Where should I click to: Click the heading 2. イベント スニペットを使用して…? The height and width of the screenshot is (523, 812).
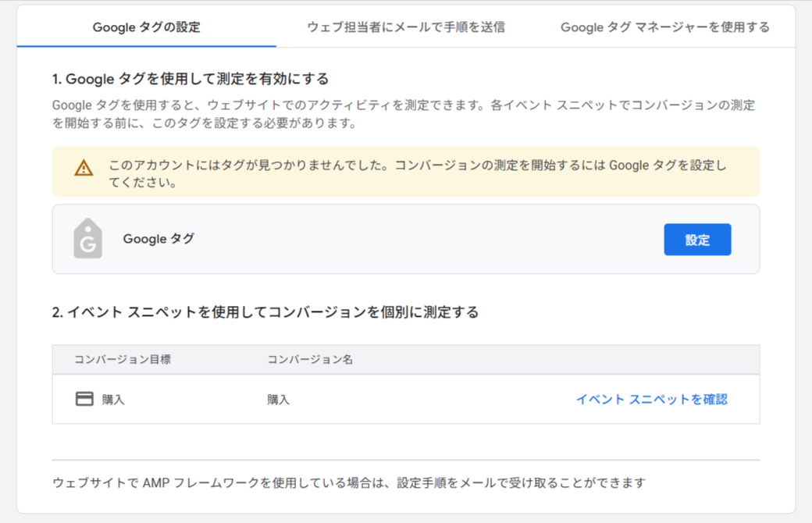click(265, 312)
